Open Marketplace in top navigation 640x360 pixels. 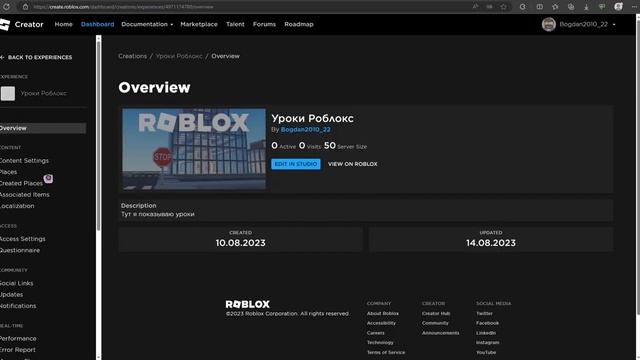pos(199,24)
